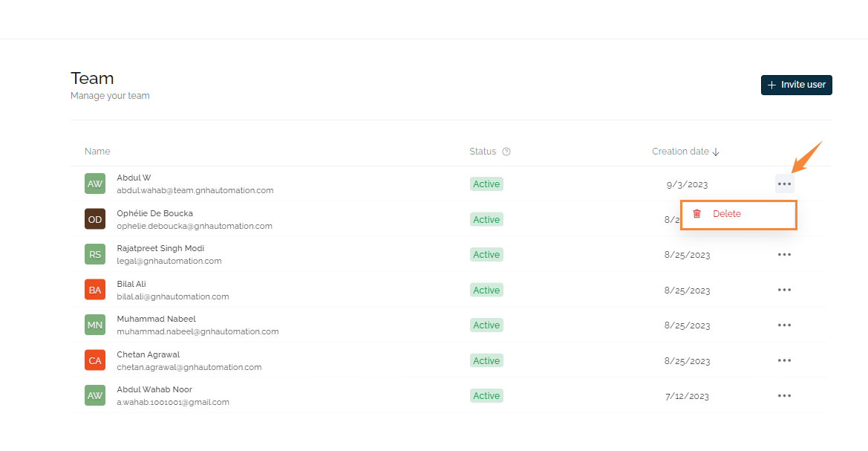Open three-dot menu for Abdul Wahab Noor
The image size is (868, 451).
click(x=784, y=396)
